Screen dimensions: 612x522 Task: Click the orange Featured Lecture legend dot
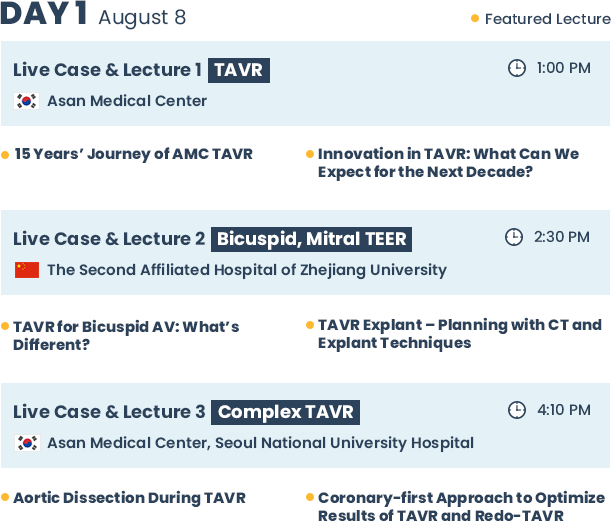click(475, 18)
